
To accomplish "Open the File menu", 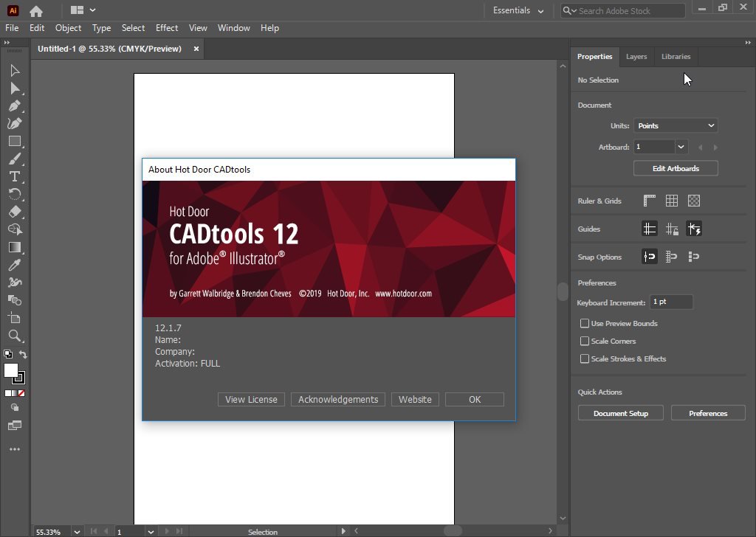I will pos(12,28).
